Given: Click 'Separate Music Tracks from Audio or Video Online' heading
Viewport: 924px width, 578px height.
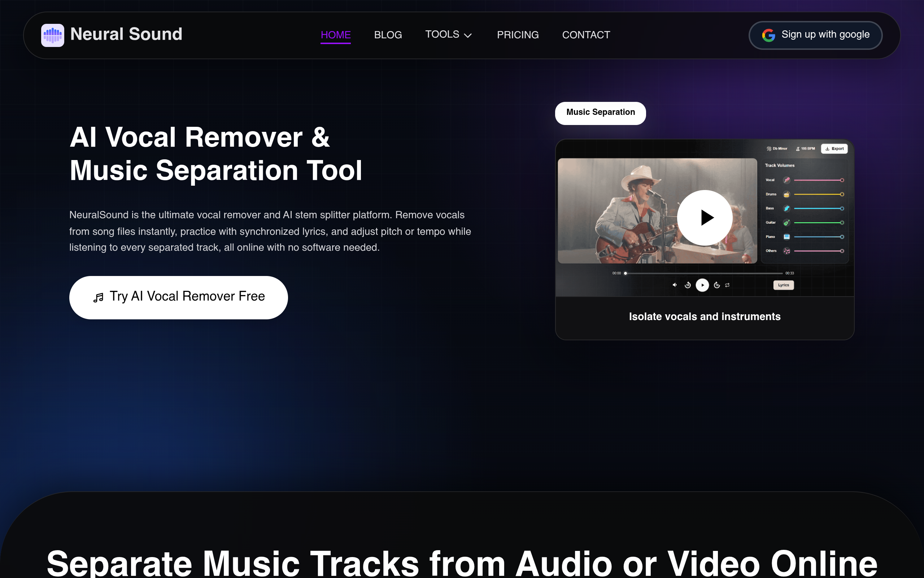Looking at the screenshot, I should 462,563.
